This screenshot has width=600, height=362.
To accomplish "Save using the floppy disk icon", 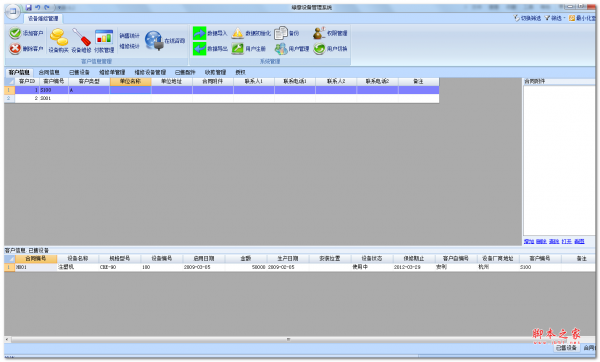I will 29,7.
